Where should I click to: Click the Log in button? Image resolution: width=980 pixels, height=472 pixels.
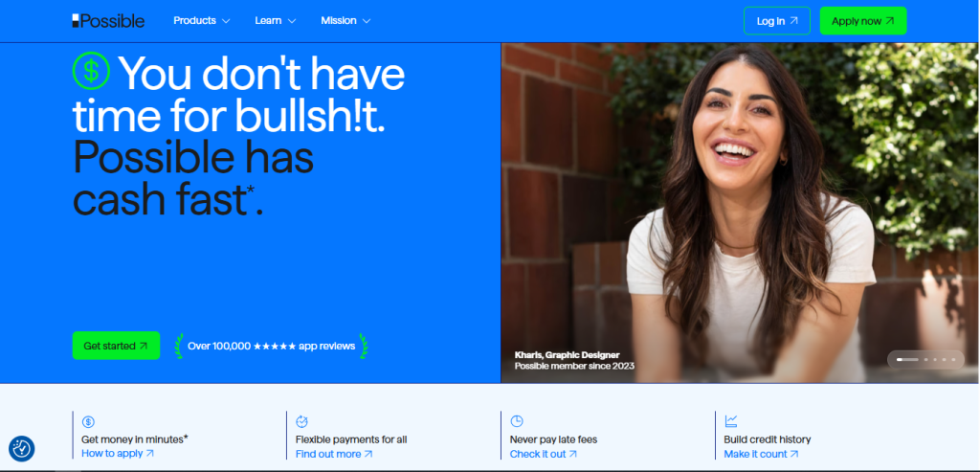click(x=777, y=21)
